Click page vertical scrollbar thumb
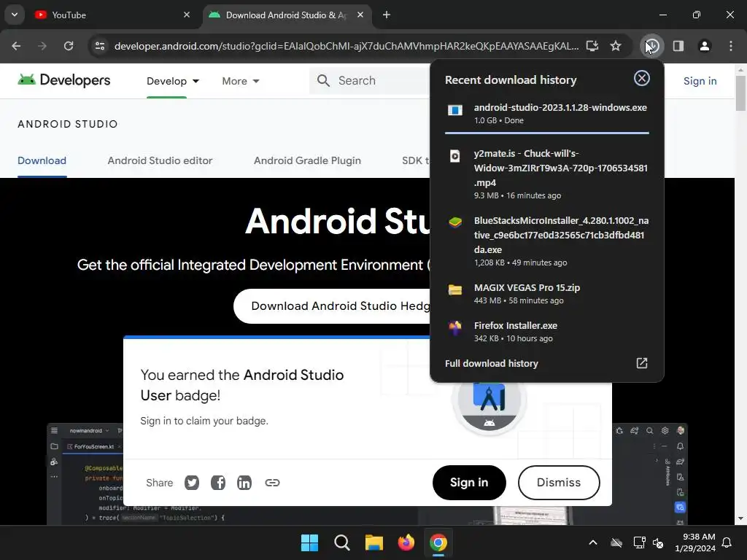Viewport: 747px width, 560px height. [740, 93]
